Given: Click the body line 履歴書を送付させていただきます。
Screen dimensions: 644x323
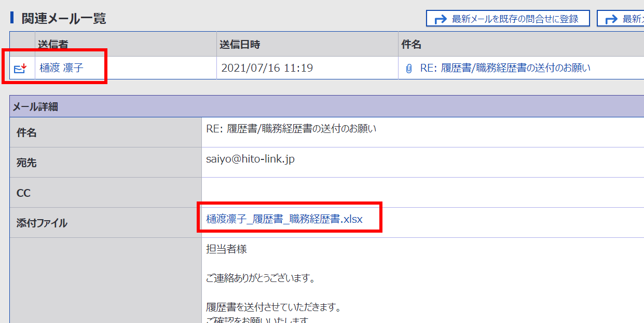Looking at the screenshot, I should (273, 307).
